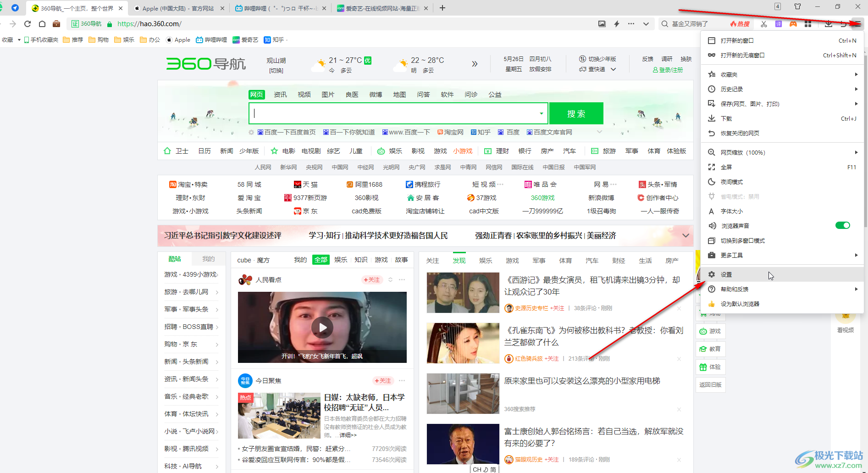This screenshot has width=868, height=473.
Task: Open the search box suggestions dropdown arrow
Action: (542, 113)
